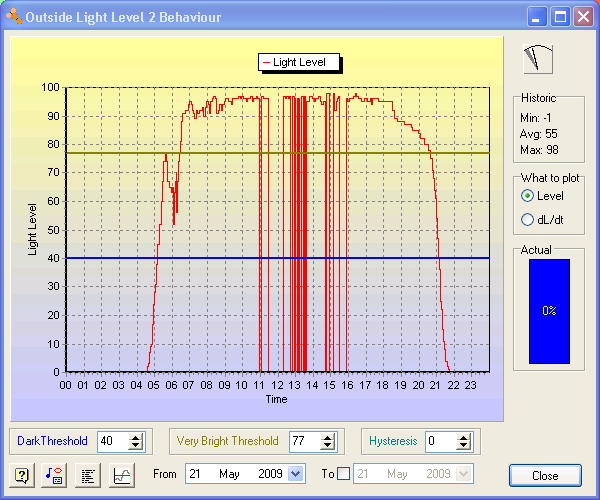This screenshot has width=600, height=500.
Task: Increase the Hysteresis value
Action: pos(463,436)
